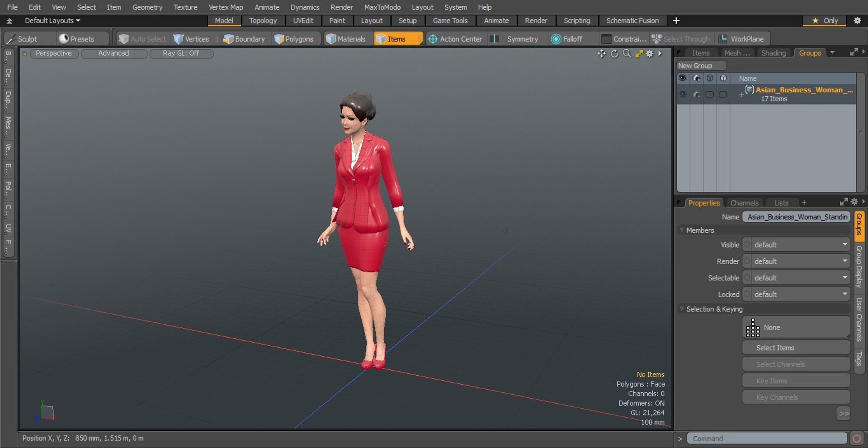
Task: Click the double-arrow more button
Action: click(844, 414)
